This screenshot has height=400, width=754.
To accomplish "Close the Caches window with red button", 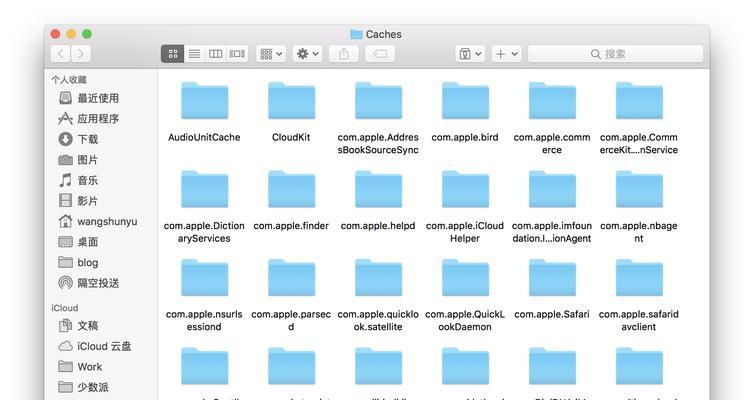I will tap(55, 34).
